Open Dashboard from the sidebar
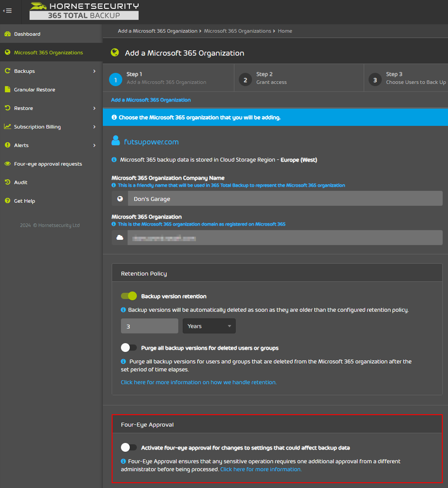448x488 pixels. (x=51, y=34)
